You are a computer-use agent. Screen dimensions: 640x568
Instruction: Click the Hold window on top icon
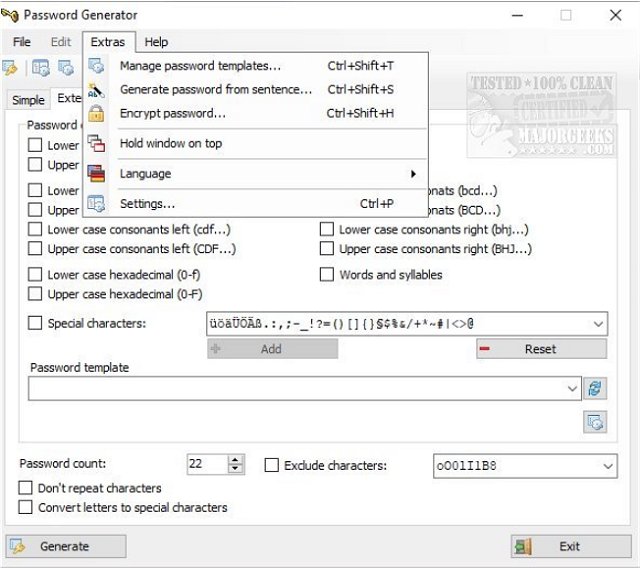tap(96, 144)
